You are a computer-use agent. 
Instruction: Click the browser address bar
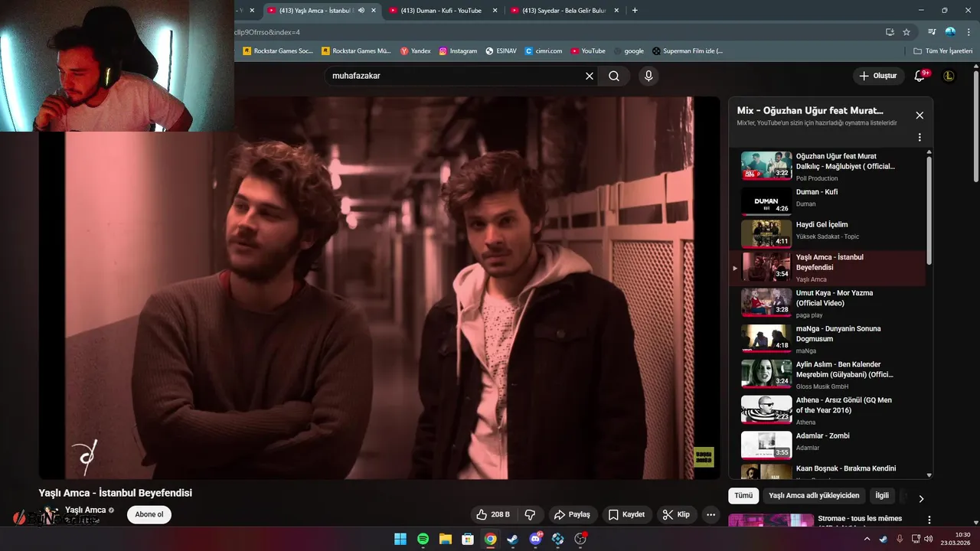(555, 32)
